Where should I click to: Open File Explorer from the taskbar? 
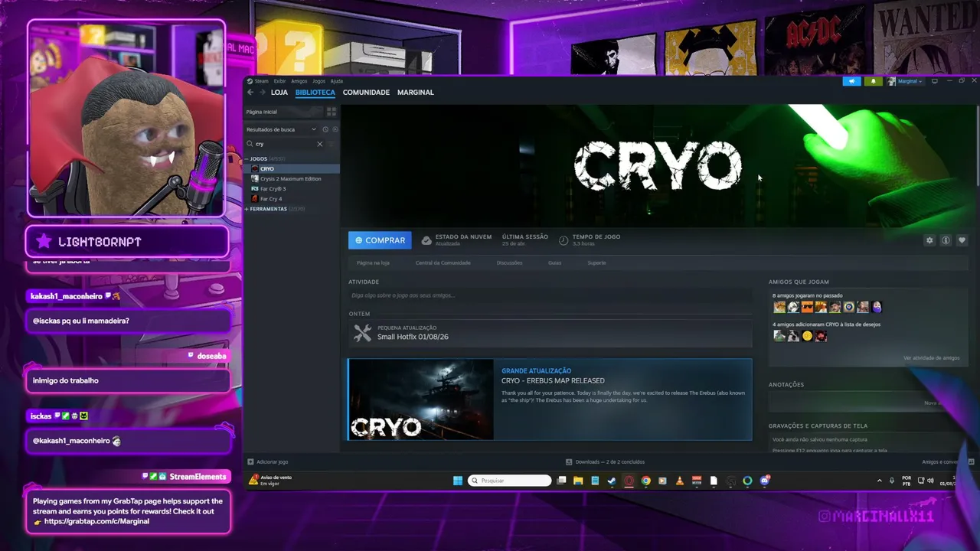pyautogui.click(x=578, y=481)
